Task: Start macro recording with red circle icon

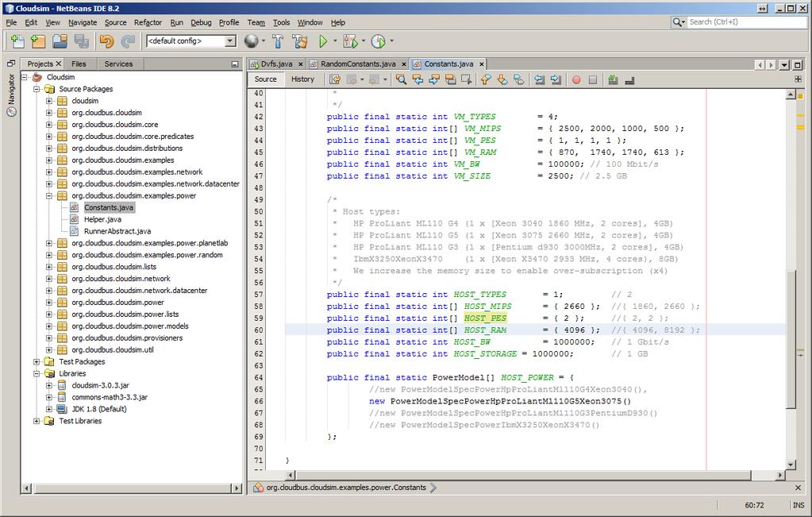Action: point(576,79)
